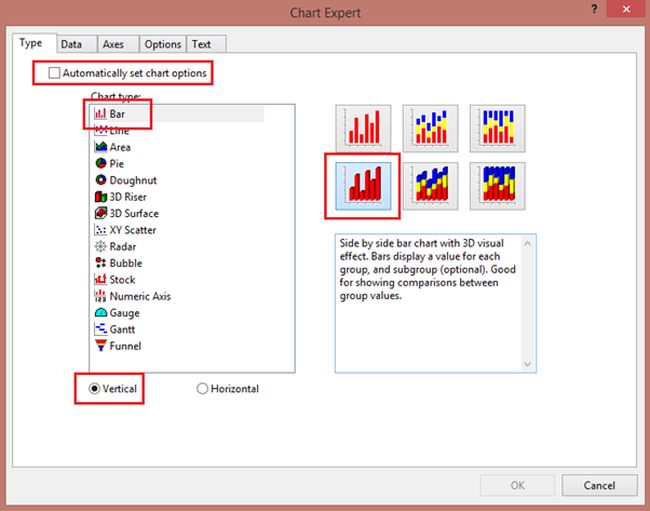The width and height of the screenshot is (650, 511).
Task: Click the '3D Surface' list label
Action: (134, 213)
